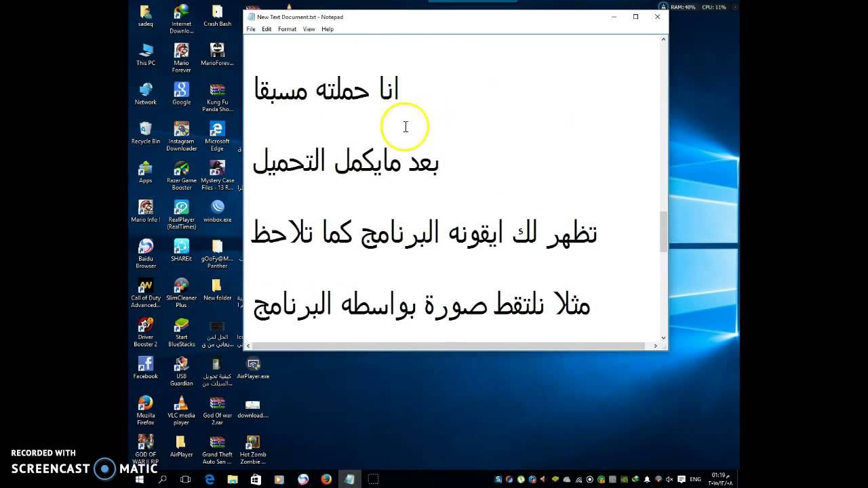This screenshot has width=868, height=488.
Task: Click the Notepad scroll-right arrow
Action: point(655,346)
